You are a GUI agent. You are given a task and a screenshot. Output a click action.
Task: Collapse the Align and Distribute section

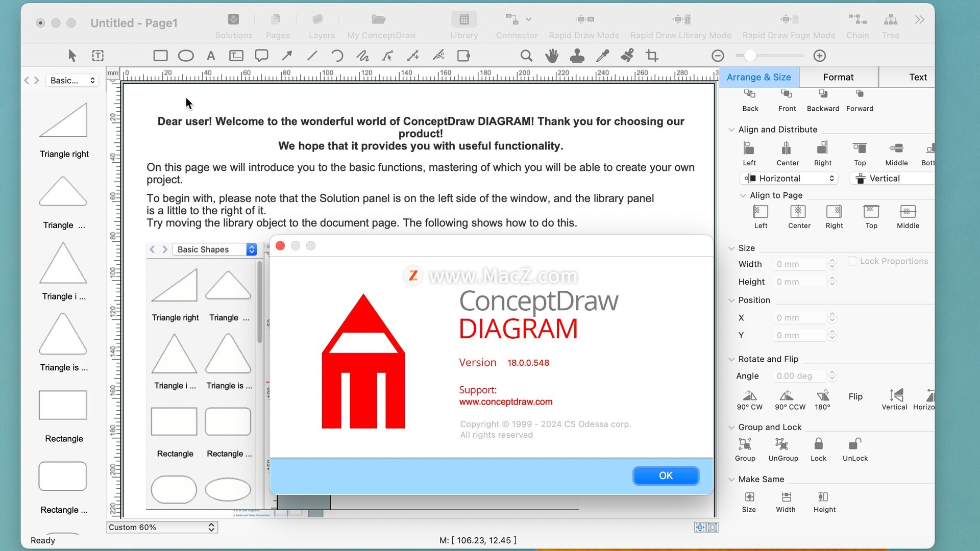pos(731,130)
